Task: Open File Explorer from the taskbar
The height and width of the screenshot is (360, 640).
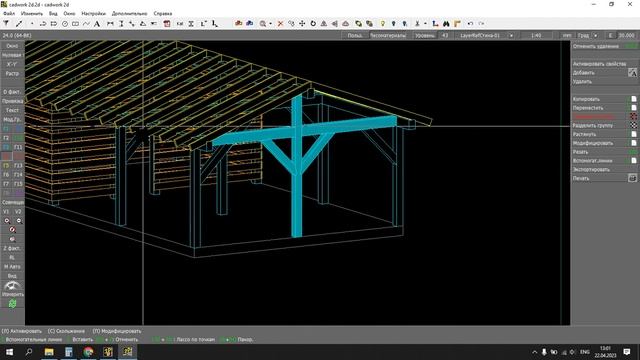Action: click(49, 351)
